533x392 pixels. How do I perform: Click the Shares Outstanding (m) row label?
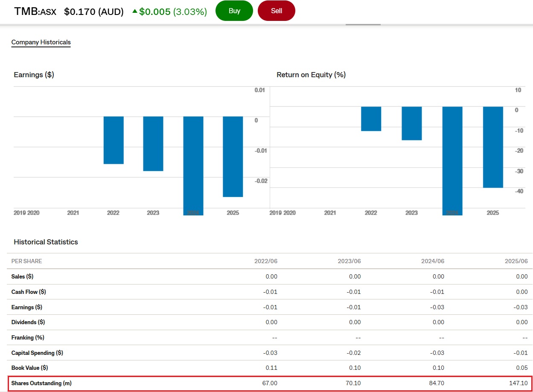point(41,383)
